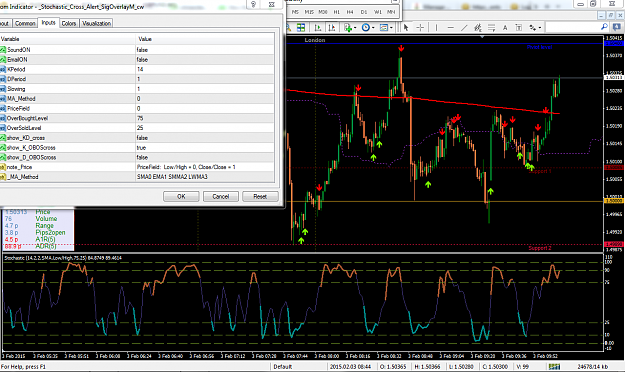Screen dimensions: 625x372
Task: Select the EmailON false value
Action: (x=205, y=59)
